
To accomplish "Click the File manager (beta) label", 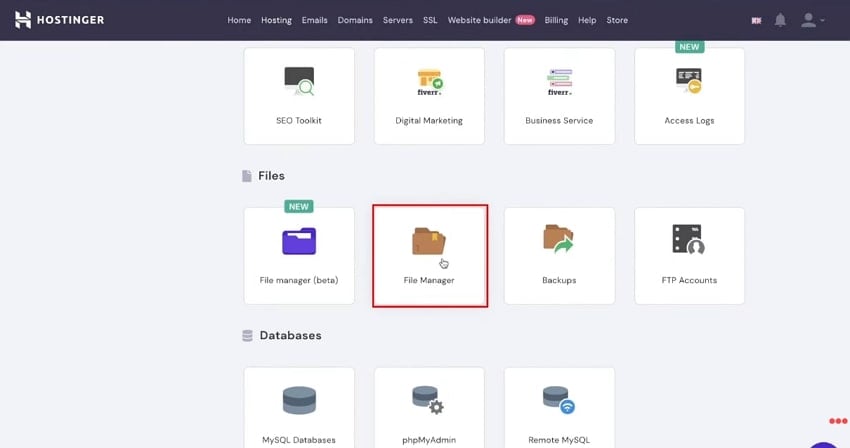I will pos(299,280).
